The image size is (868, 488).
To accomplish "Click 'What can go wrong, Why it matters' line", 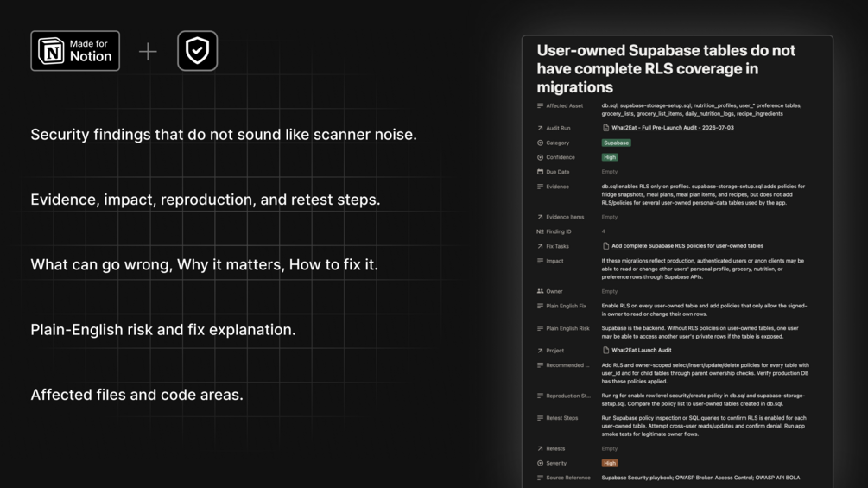I will click(x=205, y=264).
